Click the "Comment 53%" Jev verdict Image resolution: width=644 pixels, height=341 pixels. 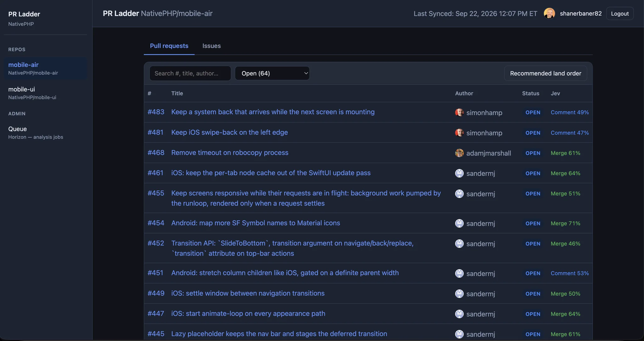[570, 273]
